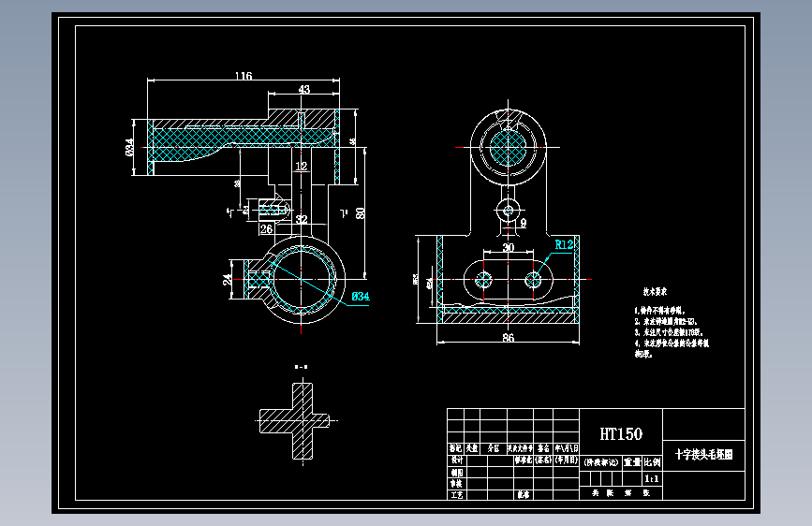
Task: Click the cross-shaped section view hatch
Action: 302,420
